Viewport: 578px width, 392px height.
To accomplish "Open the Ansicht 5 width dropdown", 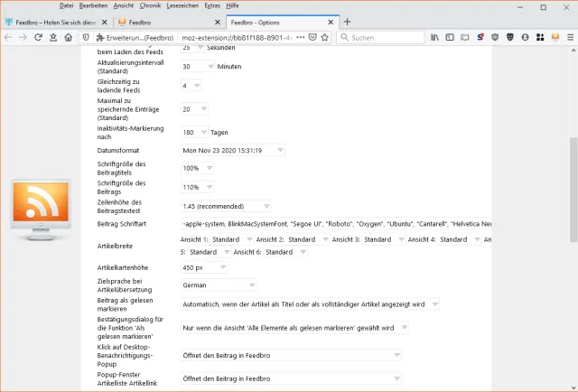I will (209, 252).
